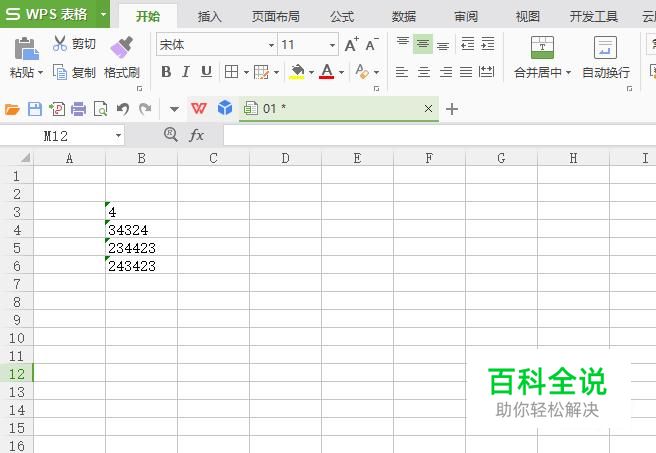
Task: Decrease indent icon
Action: pos(467,44)
